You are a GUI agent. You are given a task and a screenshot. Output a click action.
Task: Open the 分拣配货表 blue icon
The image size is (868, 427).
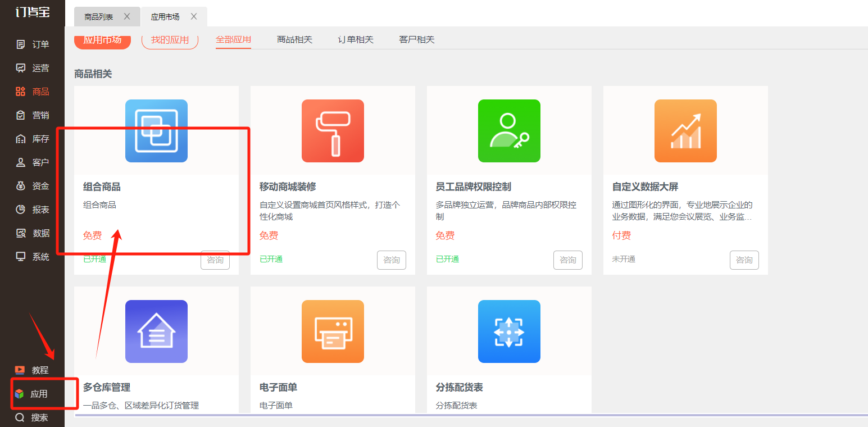509,331
